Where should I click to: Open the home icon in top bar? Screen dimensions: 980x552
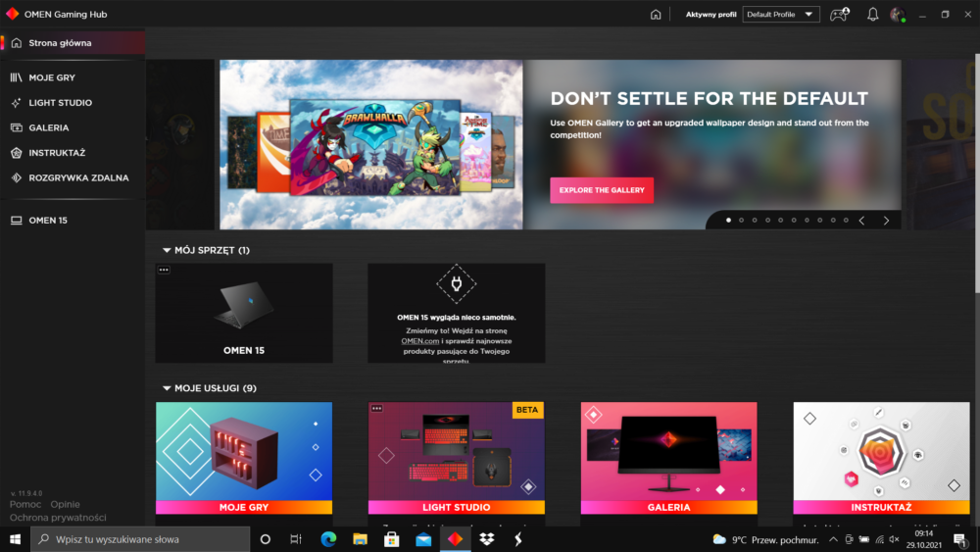click(x=655, y=15)
